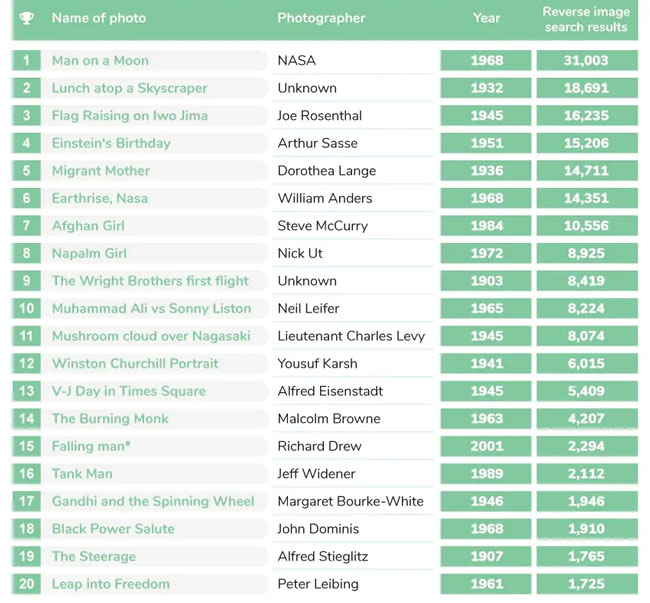Click the 'Name of photo' column header

pyautogui.click(x=98, y=18)
